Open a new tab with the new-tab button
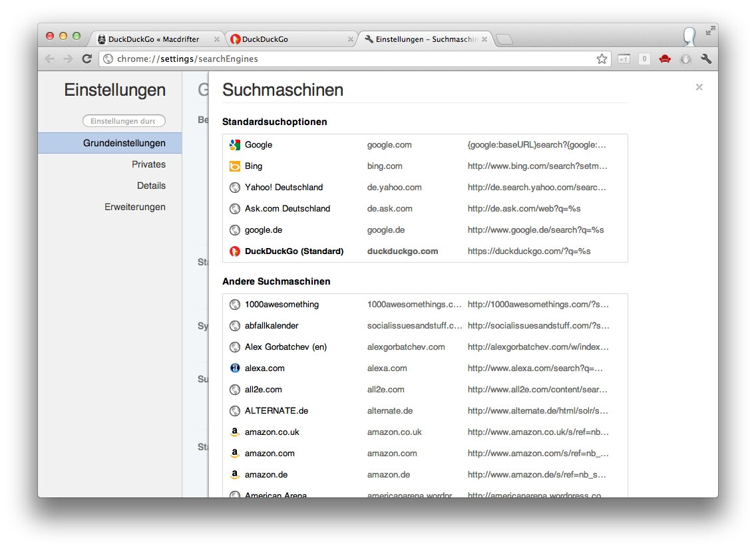756x550 pixels. coord(504,40)
